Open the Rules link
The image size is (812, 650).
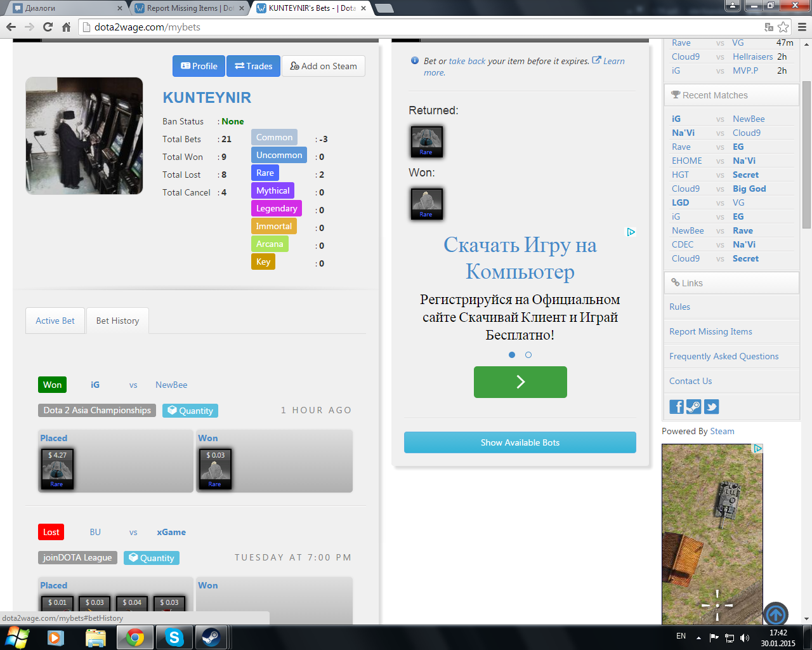(x=679, y=307)
